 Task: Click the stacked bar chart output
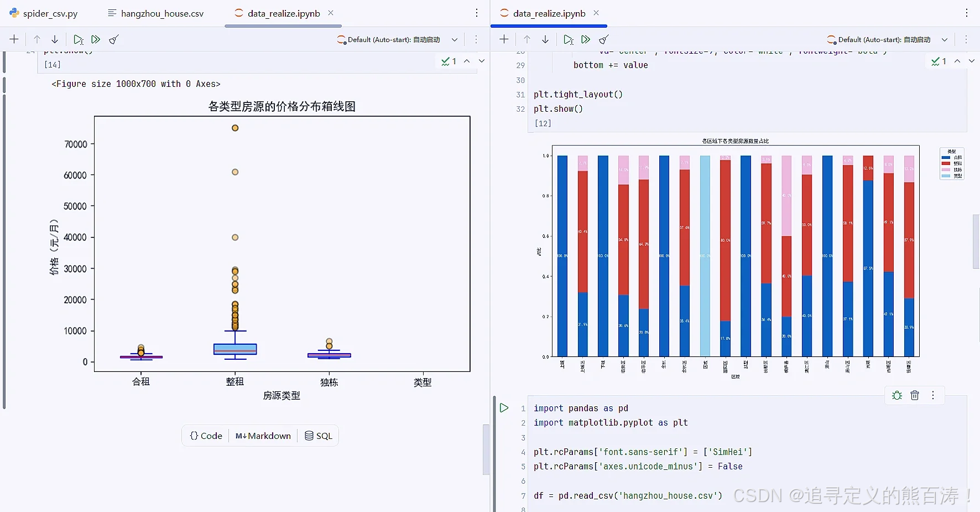point(749,258)
